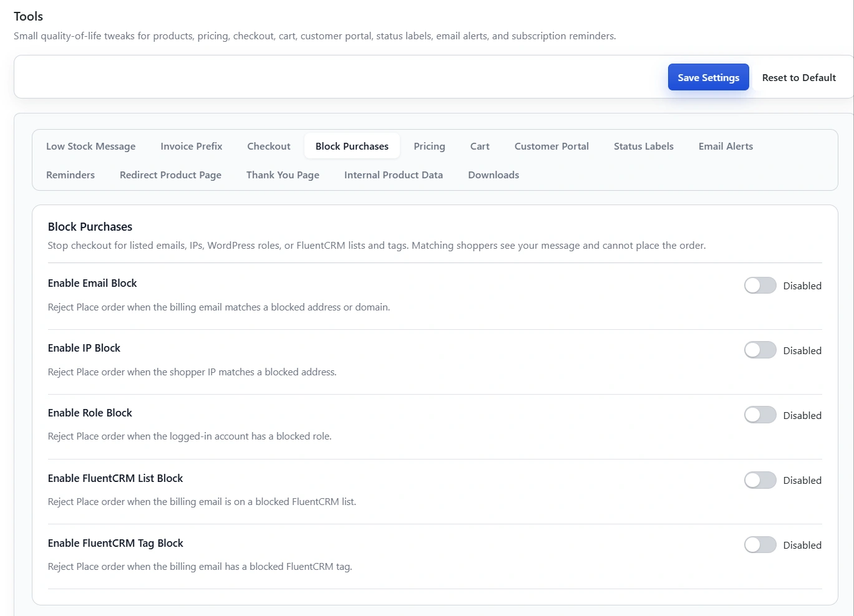Open the Reminders tab

(x=70, y=175)
